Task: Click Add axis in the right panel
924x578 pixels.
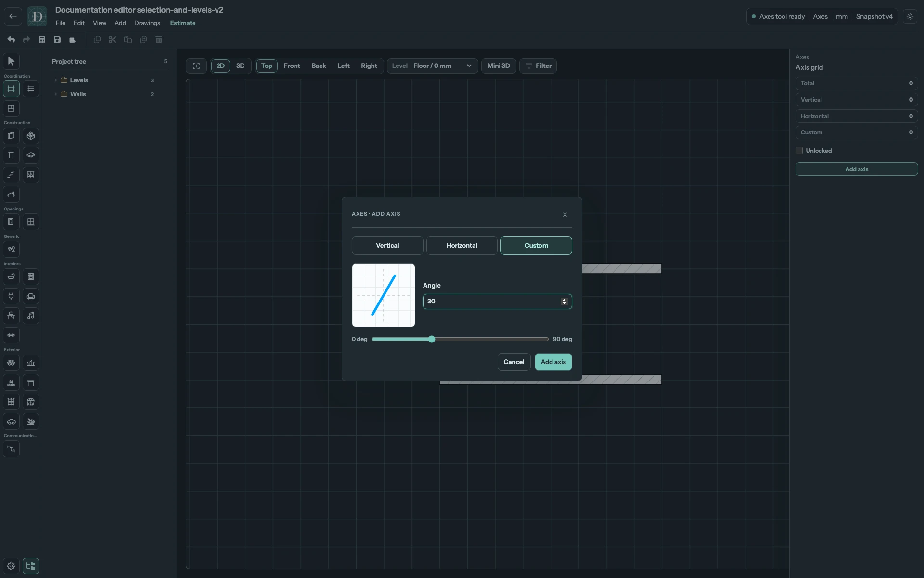Action: tap(857, 169)
